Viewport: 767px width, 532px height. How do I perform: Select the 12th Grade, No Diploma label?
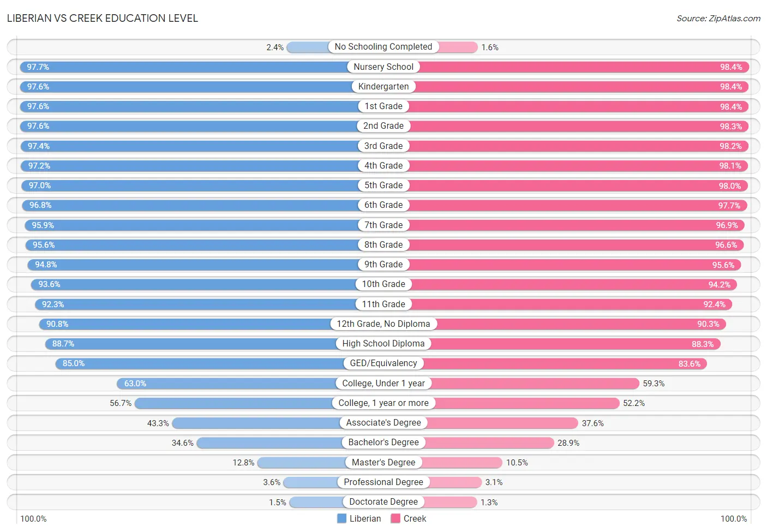[x=383, y=324]
